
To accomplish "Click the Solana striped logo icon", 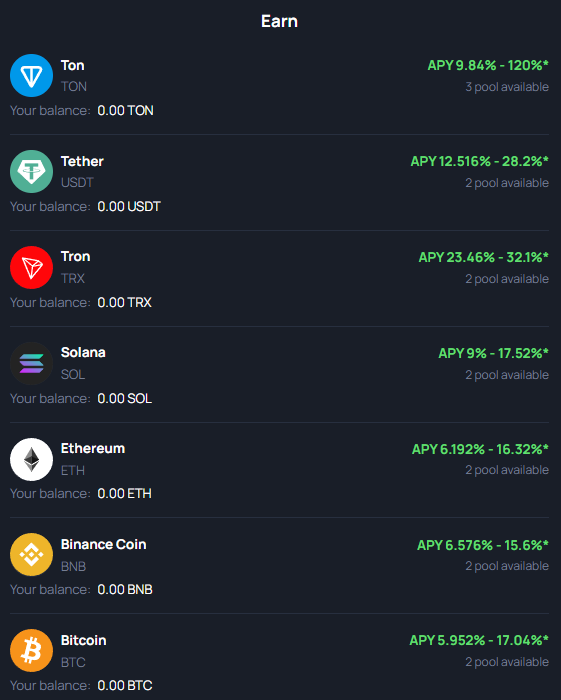I will point(31,363).
